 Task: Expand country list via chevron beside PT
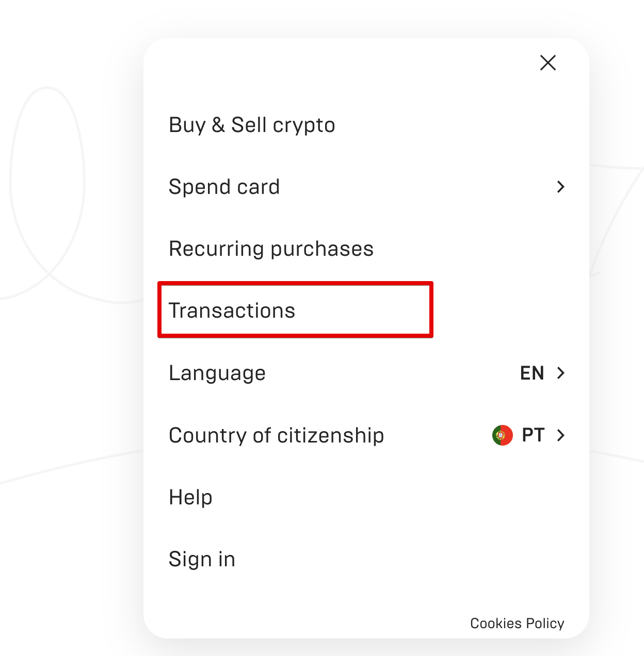pyautogui.click(x=561, y=435)
